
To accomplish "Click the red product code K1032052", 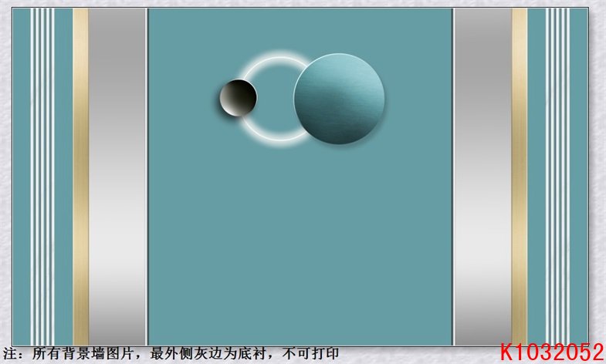I will tap(552, 352).
